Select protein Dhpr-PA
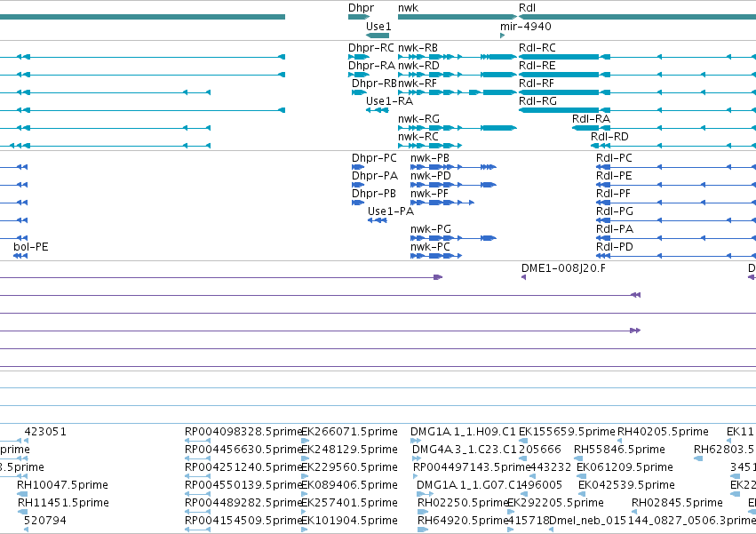 coord(375,176)
